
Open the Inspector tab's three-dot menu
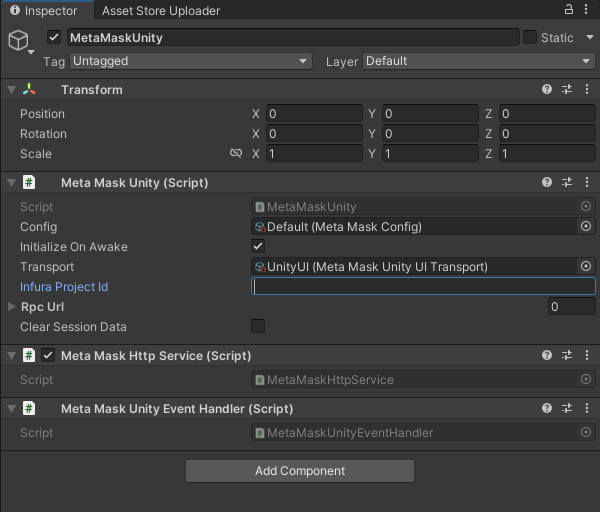(586, 9)
